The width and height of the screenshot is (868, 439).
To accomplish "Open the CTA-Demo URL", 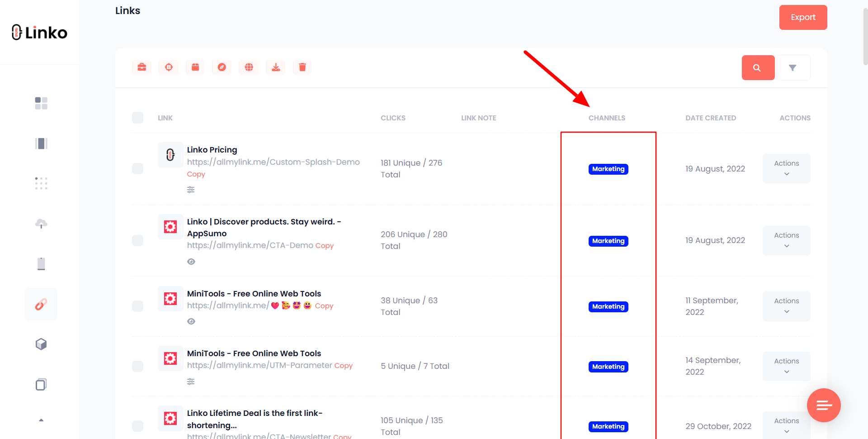I will click(x=250, y=245).
